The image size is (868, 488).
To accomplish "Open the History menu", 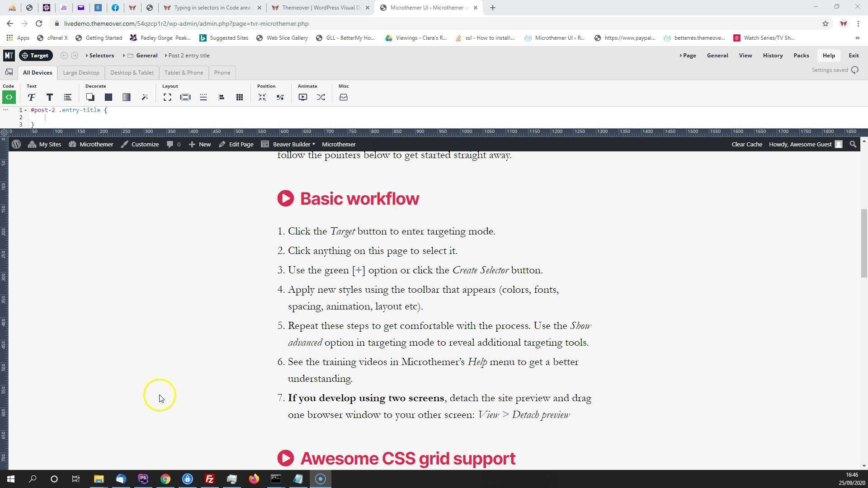I will pos(772,56).
